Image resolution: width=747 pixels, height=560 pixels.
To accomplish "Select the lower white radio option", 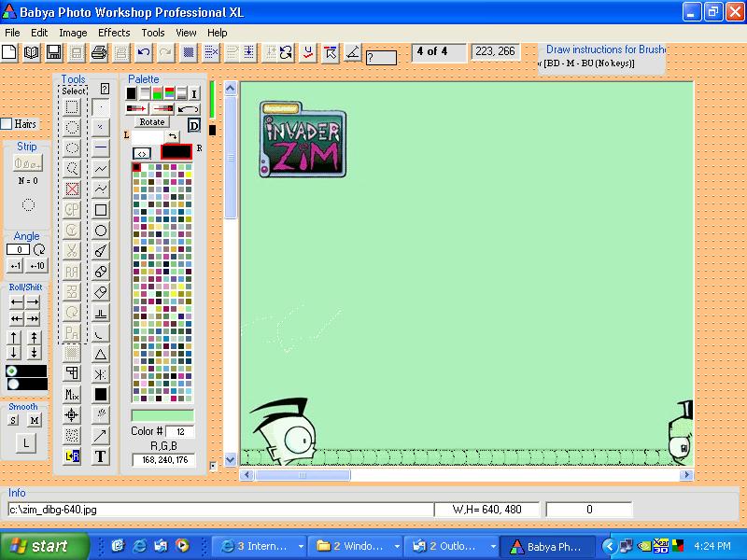I will [13, 384].
